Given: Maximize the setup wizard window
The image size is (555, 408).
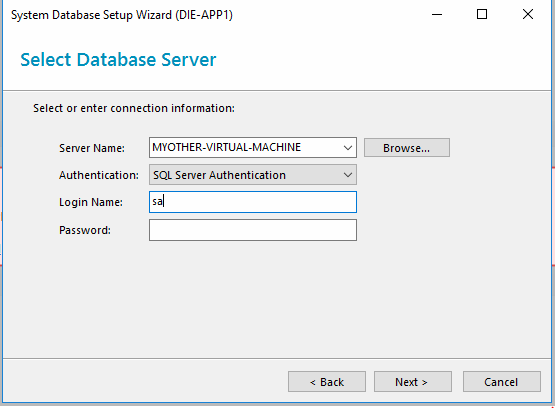Looking at the screenshot, I should (482, 15).
